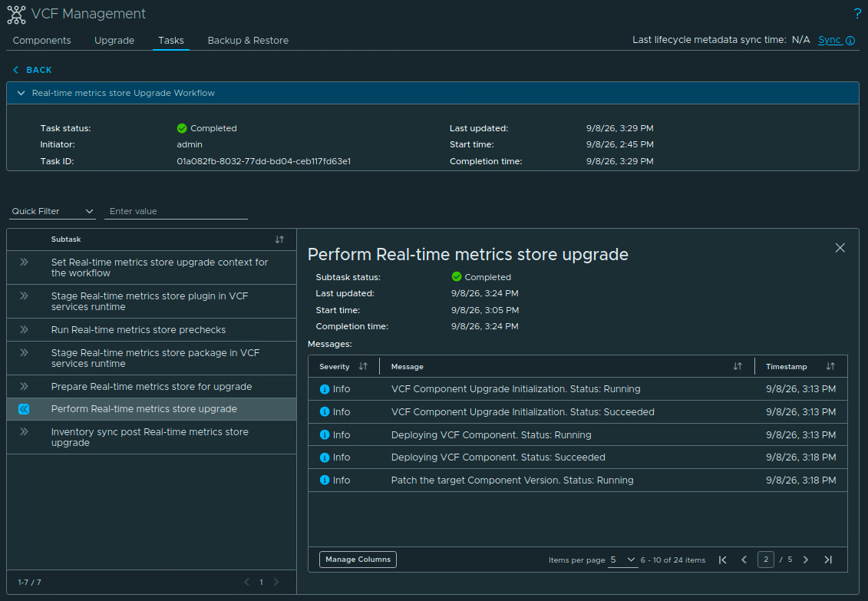The width and height of the screenshot is (868, 601).
Task: Expand details for Prepare Real-time metrics store for upgrade
Action: 24,386
